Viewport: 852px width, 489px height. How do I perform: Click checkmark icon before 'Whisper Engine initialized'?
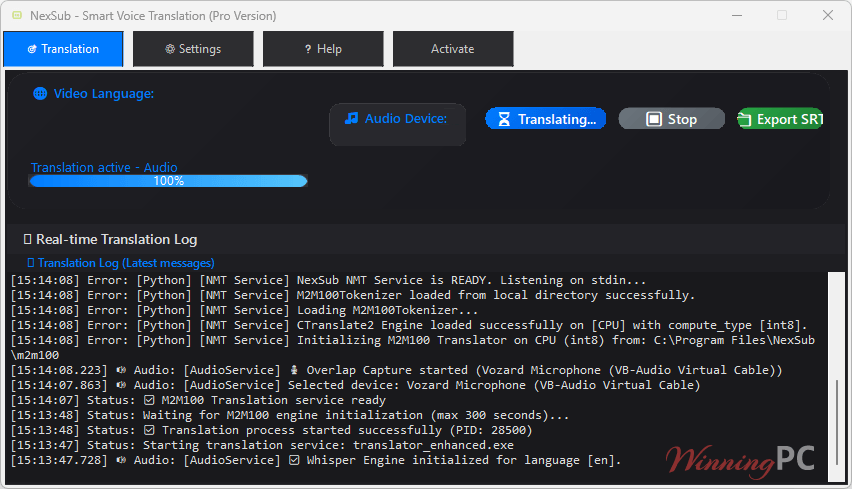tap(294, 460)
